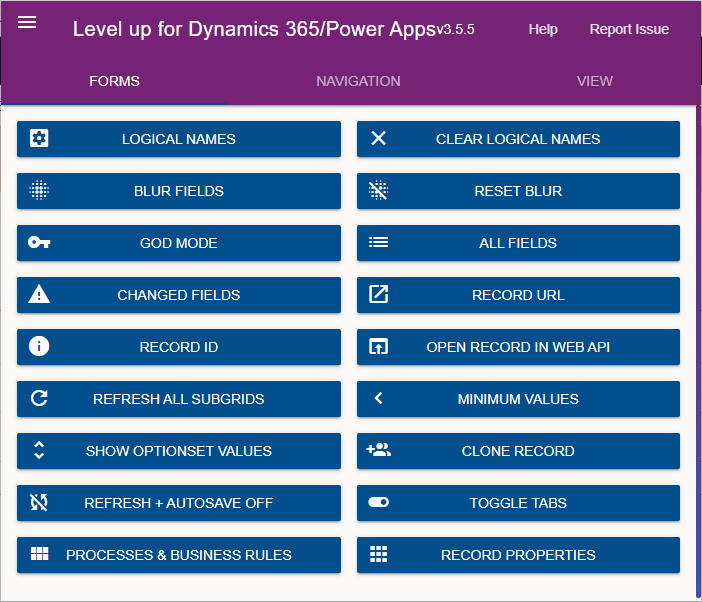Click the open-in-new icon on Record URL
Viewport: 702px width, 602px height.
coord(378,294)
